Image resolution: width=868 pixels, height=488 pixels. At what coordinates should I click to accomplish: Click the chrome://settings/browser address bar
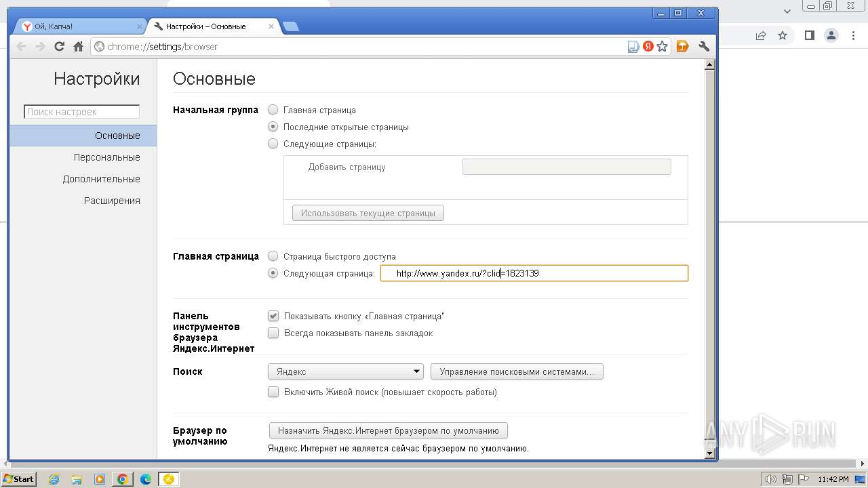pyautogui.click(x=359, y=47)
